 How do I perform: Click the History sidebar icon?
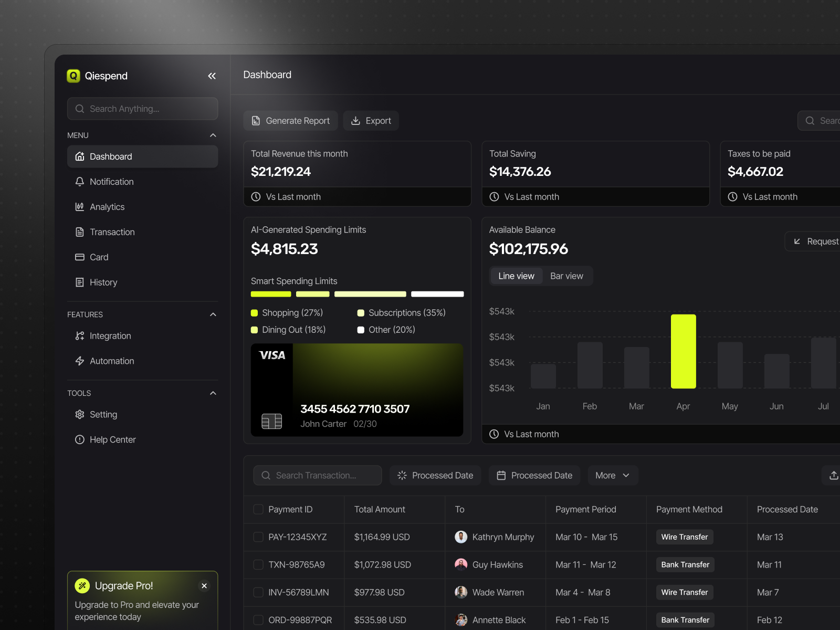pyautogui.click(x=79, y=282)
